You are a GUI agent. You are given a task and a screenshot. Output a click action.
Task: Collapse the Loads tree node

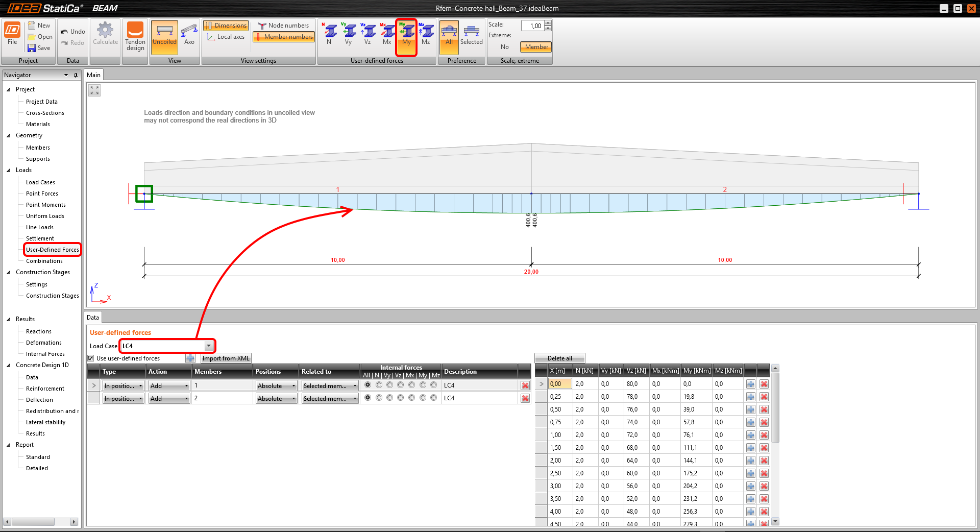click(9, 170)
